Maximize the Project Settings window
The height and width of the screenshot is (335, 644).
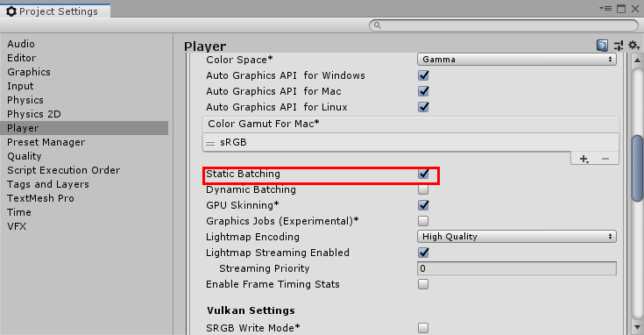pos(621,8)
